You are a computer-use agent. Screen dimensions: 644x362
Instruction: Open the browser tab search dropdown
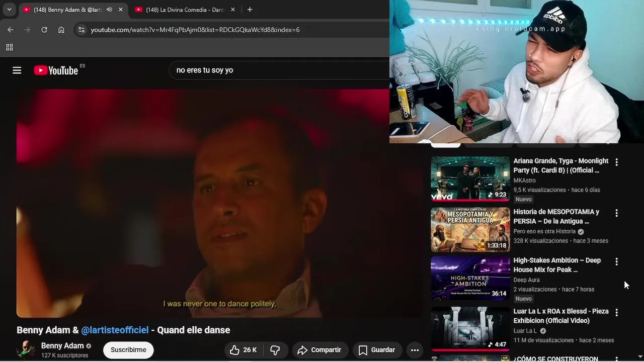tap(9, 10)
